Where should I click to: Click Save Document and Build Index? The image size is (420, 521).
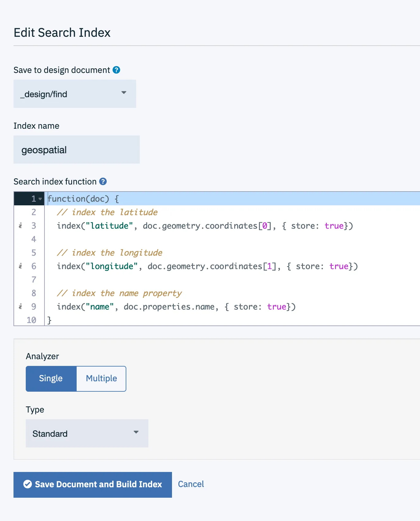point(93,485)
